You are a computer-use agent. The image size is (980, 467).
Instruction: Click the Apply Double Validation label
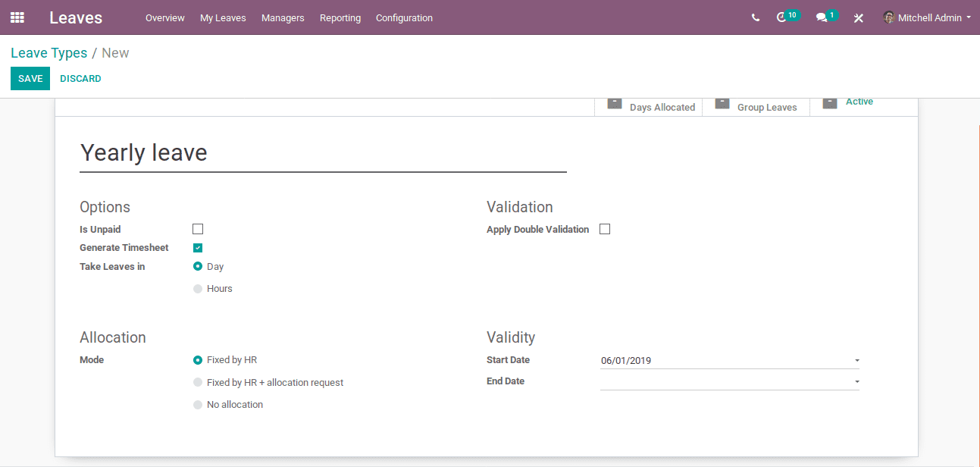pos(537,230)
